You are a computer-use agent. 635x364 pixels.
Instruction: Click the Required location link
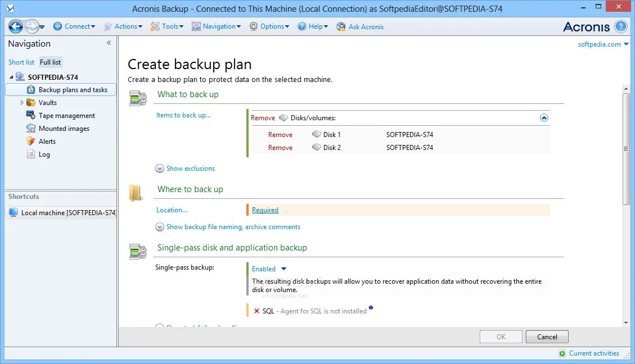click(265, 210)
